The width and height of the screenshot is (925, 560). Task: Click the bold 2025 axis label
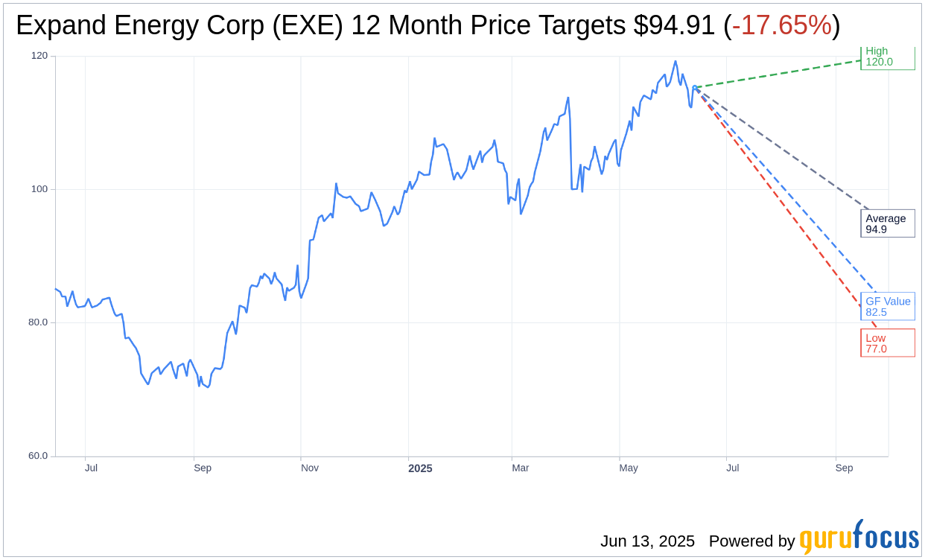click(x=420, y=468)
